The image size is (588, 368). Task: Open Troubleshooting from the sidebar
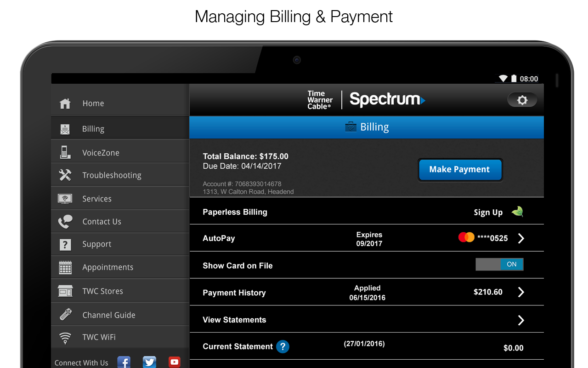point(120,175)
